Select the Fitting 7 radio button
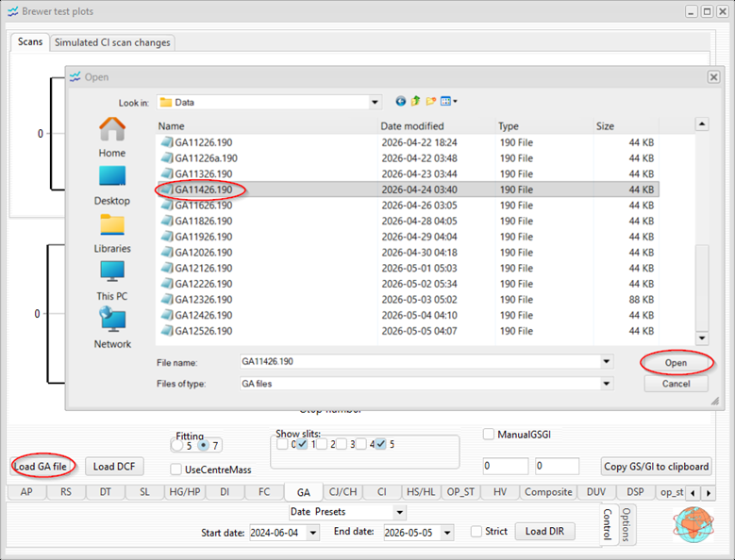This screenshot has width=735, height=560. tap(204, 445)
